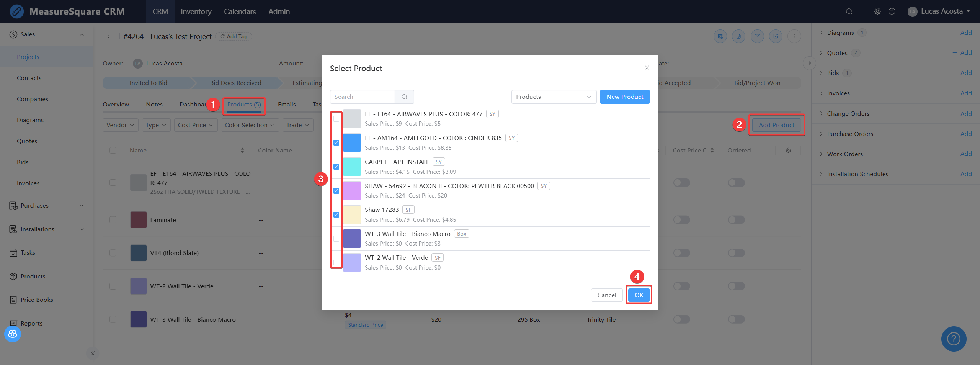Open the Lucas Acosta user menu

tap(939, 11)
